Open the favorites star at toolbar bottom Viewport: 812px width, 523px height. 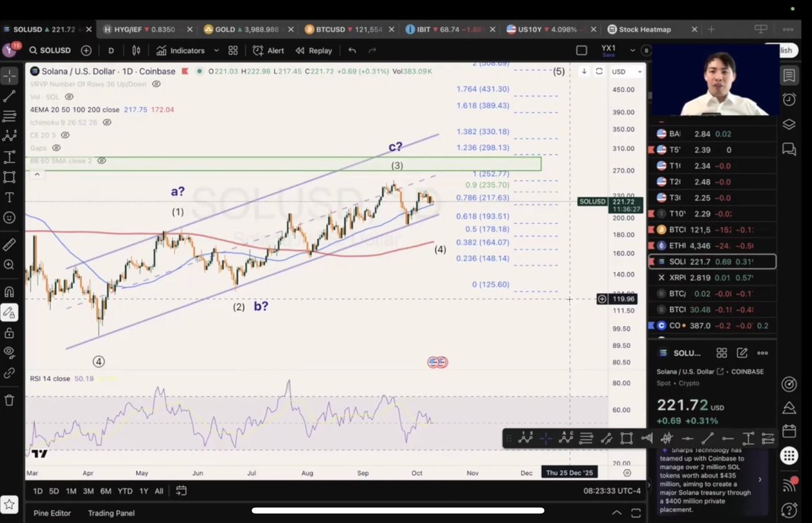(x=9, y=504)
